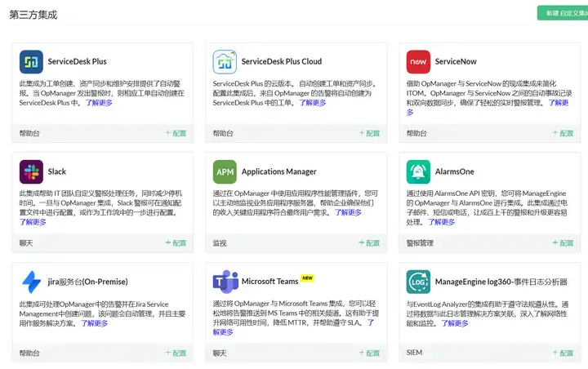Configure the Microsoft Teams integration

[369, 353]
